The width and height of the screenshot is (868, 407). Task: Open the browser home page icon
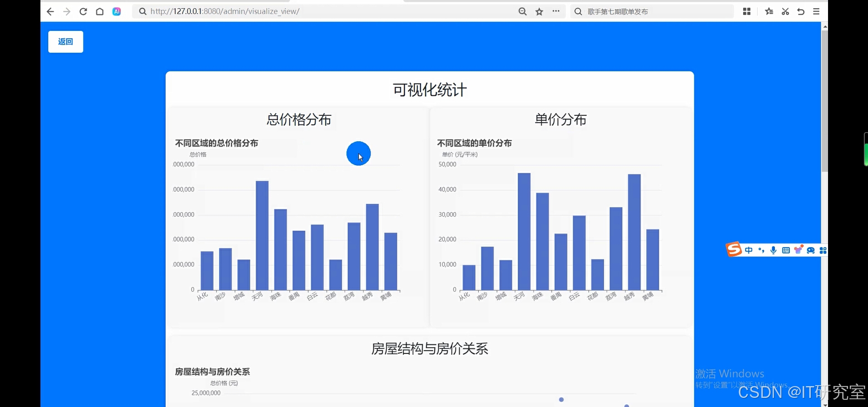[99, 11]
